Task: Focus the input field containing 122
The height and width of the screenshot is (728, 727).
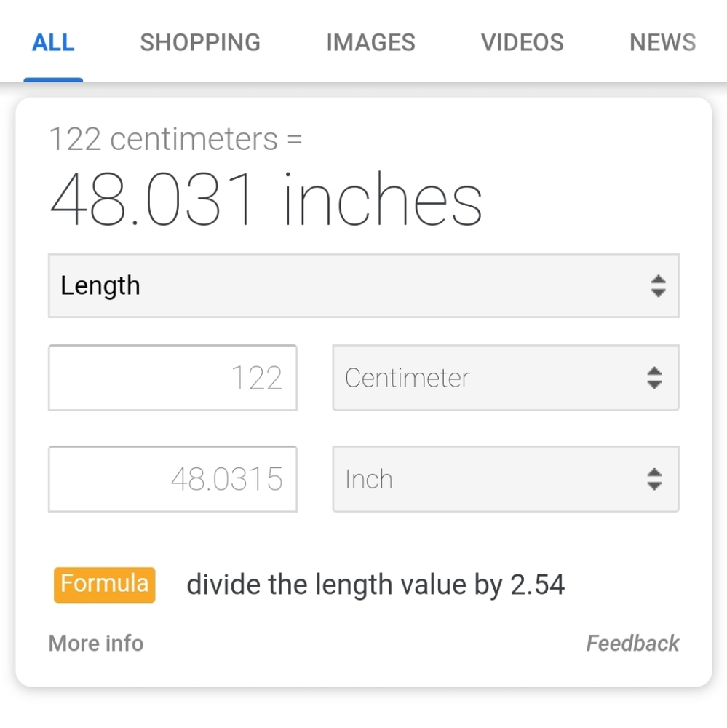Action: 172,378
